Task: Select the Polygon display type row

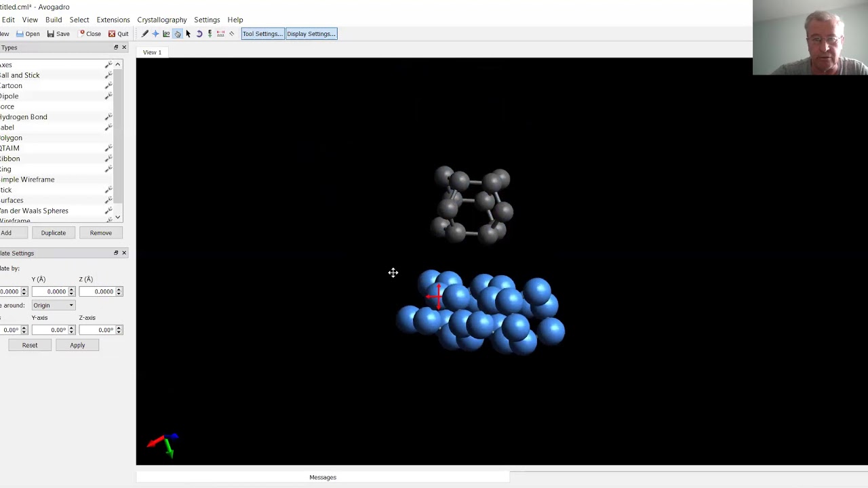Action: (x=56, y=138)
